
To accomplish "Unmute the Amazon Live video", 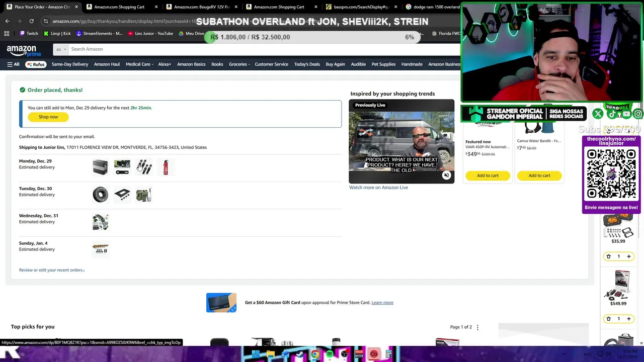I will 446,175.
